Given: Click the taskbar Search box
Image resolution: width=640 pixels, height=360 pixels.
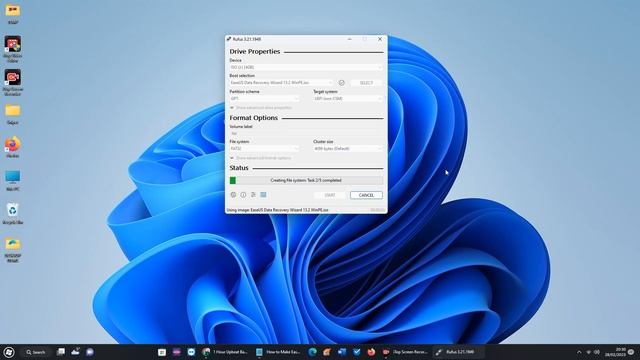Looking at the screenshot, I should [x=36, y=352].
